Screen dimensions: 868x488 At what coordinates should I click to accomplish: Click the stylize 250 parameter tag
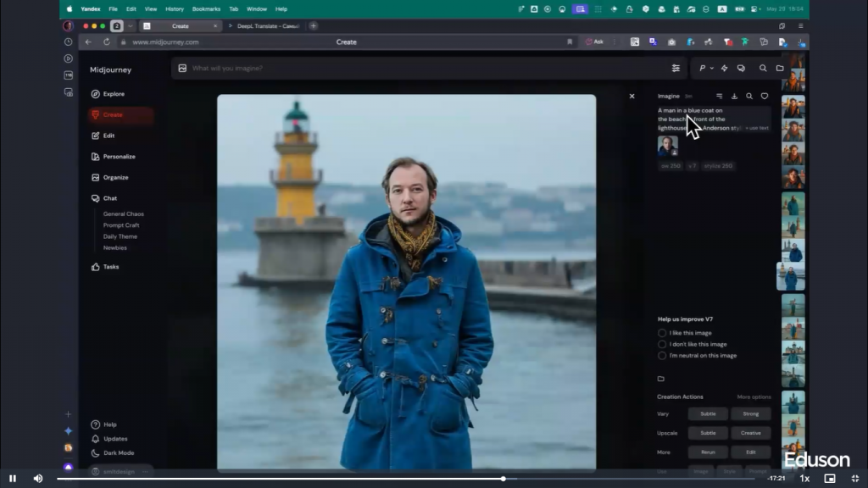click(x=718, y=166)
